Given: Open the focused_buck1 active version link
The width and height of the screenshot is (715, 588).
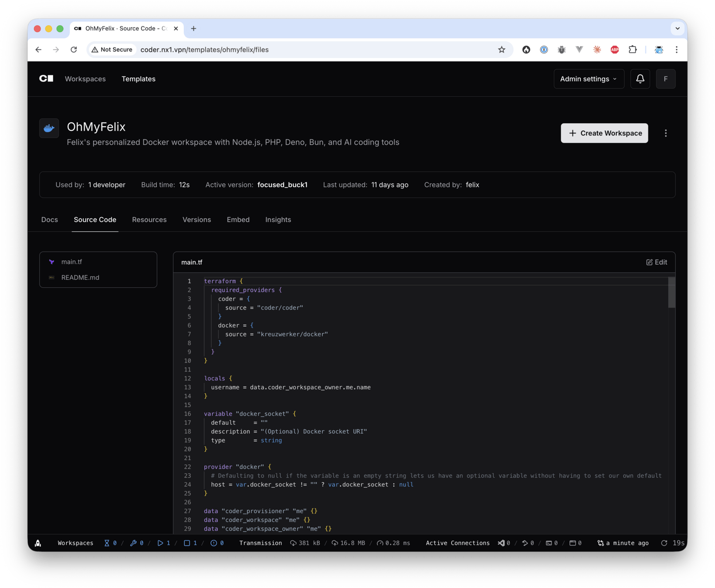Looking at the screenshot, I should pos(282,185).
